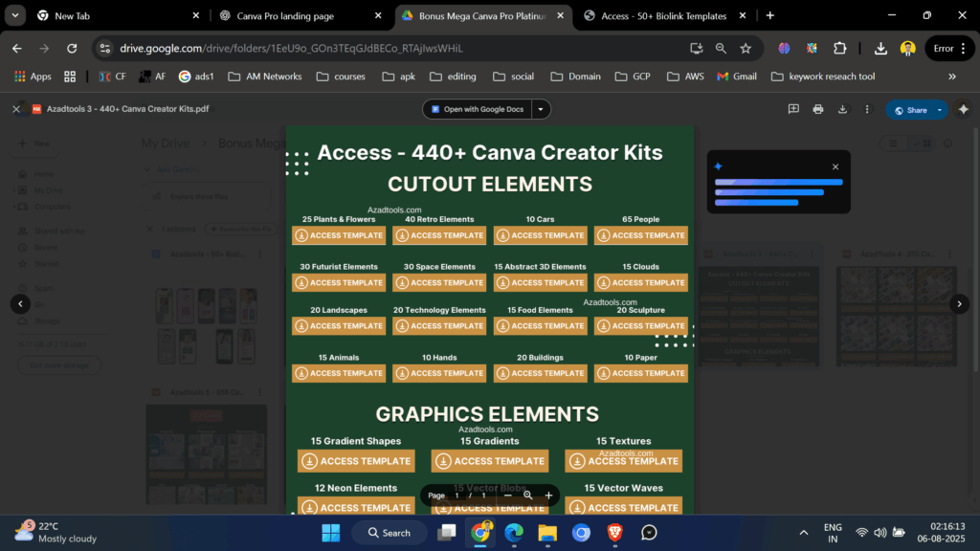Expand the Share button dropdown arrow

(940, 110)
